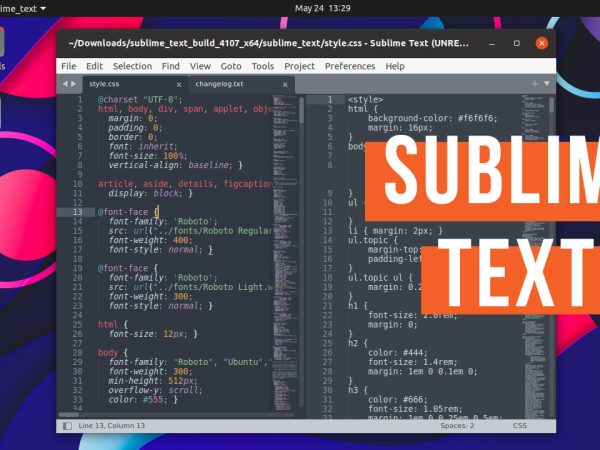This screenshot has width=600, height=450.
Task: Open the tab list dropdown arrow
Action: pos(547,83)
